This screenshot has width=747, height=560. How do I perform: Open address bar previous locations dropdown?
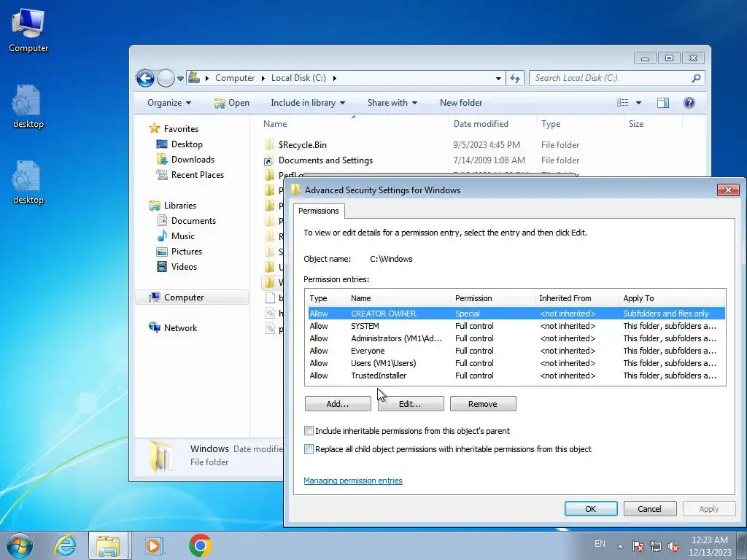click(498, 78)
